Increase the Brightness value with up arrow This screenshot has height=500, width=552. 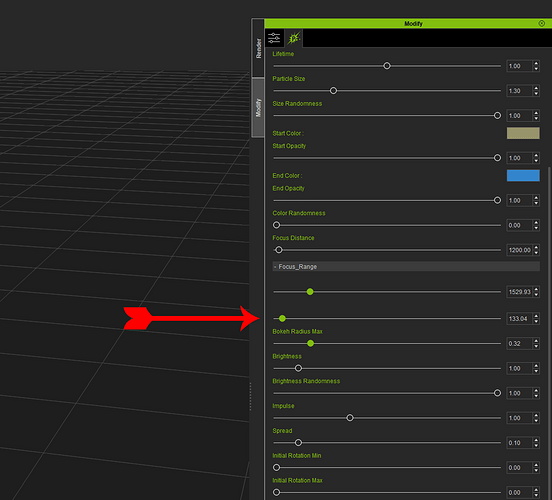(536, 366)
